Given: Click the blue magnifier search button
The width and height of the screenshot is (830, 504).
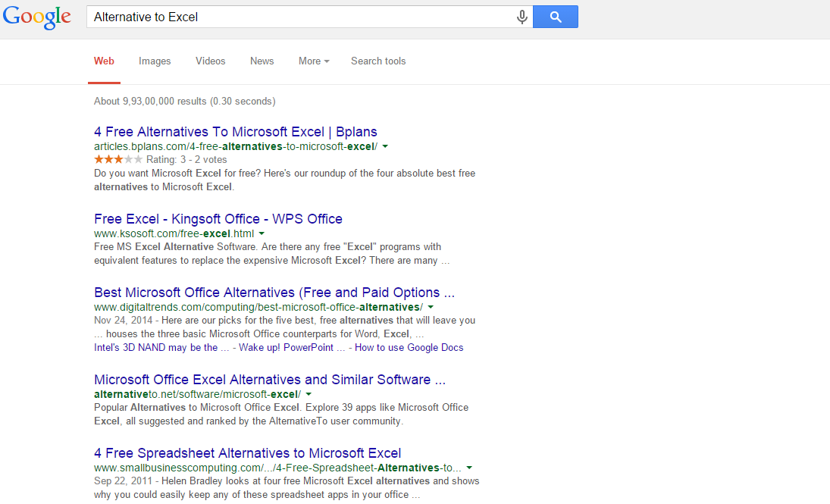Looking at the screenshot, I should (556, 17).
